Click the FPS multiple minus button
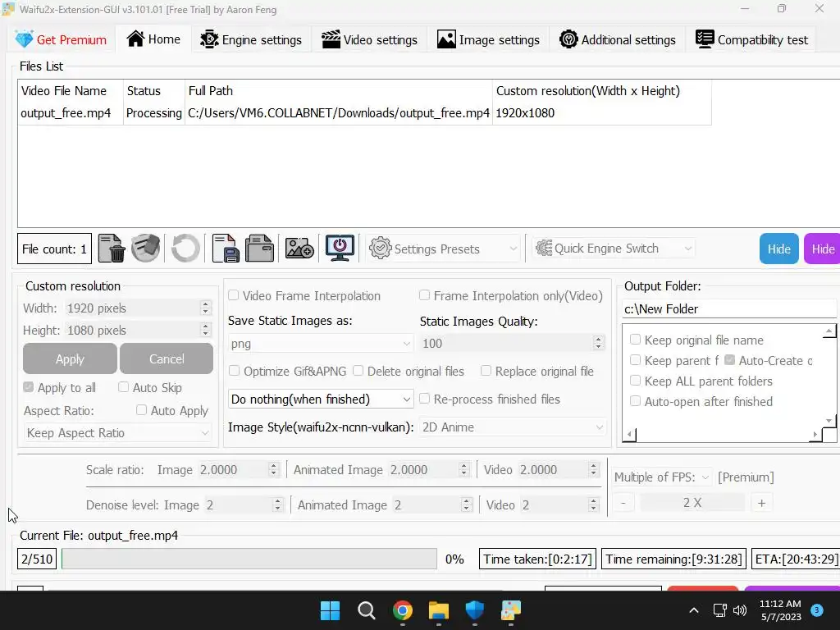The height and width of the screenshot is (630, 840). pyautogui.click(x=623, y=503)
